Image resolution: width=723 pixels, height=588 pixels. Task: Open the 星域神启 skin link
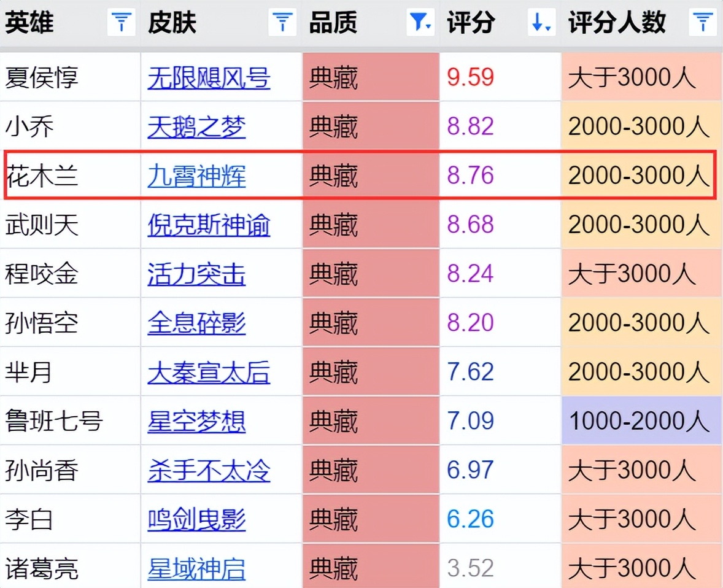point(196,568)
